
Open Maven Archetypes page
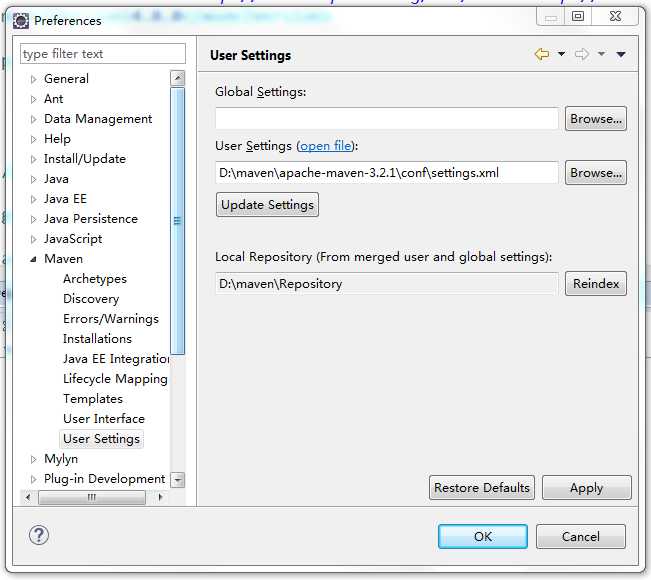pos(95,279)
